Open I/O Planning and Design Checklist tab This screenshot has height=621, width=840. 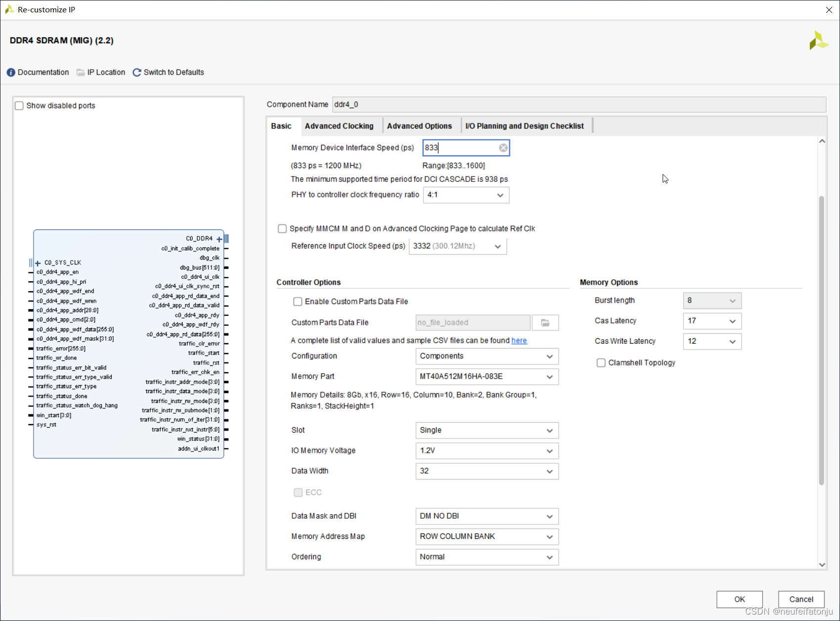(x=524, y=126)
